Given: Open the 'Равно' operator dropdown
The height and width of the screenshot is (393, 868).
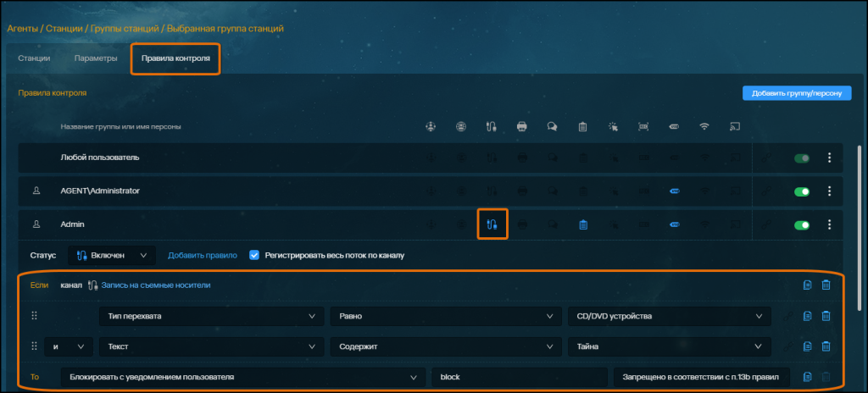Looking at the screenshot, I should click(446, 316).
